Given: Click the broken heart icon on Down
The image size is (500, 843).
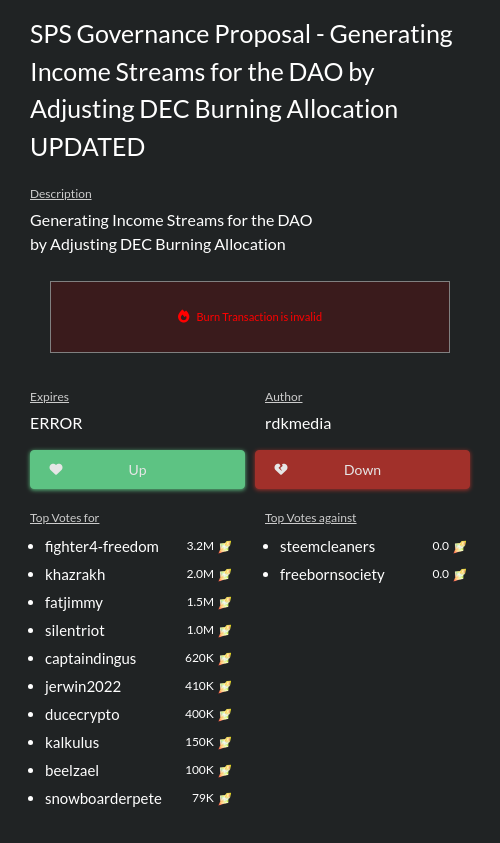Looking at the screenshot, I should [281, 469].
